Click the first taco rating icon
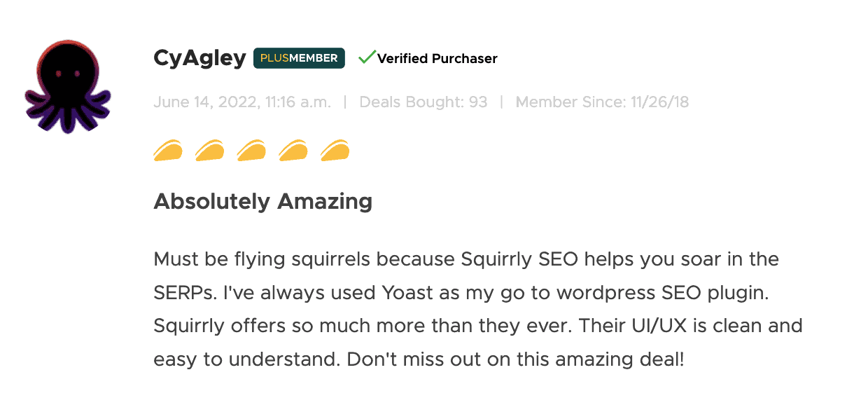This screenshot has width=868, height=405. tap(168, 151)
